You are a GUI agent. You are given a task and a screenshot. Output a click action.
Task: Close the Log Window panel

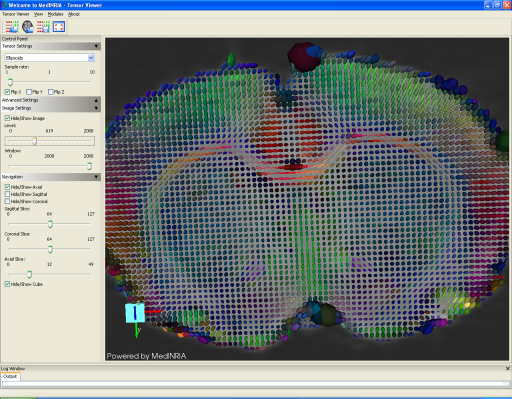pos(507,368)
